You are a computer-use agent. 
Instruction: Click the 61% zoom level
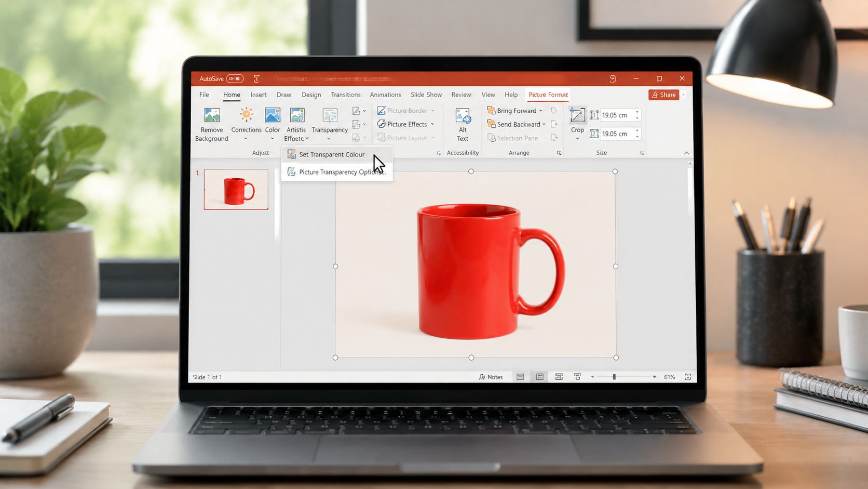click(670, 377)
